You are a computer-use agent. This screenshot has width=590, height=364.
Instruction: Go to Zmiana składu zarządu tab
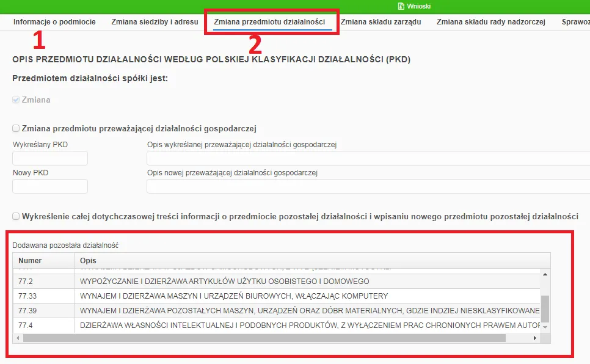[x=381, y=22]
